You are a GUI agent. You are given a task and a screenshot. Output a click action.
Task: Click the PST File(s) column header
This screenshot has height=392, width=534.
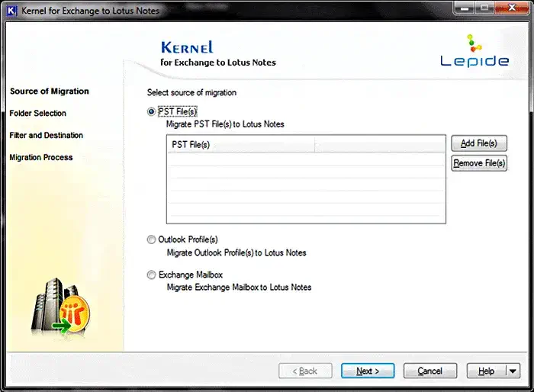click(x=241, y=144)
